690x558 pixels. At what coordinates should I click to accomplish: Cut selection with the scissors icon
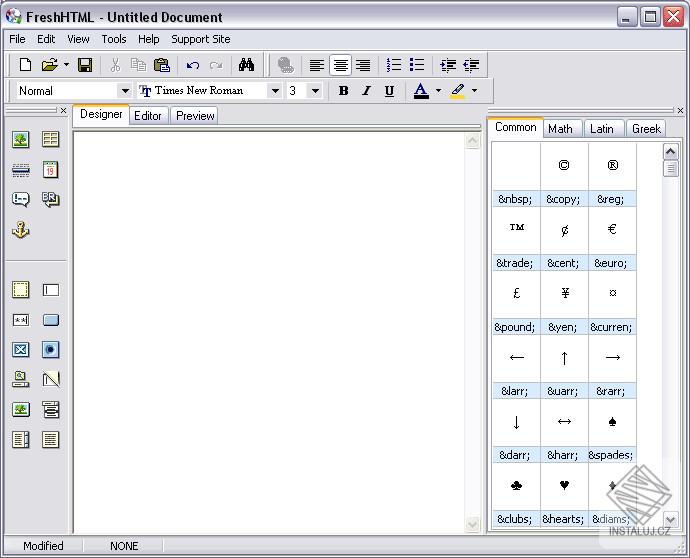point(115,65)
